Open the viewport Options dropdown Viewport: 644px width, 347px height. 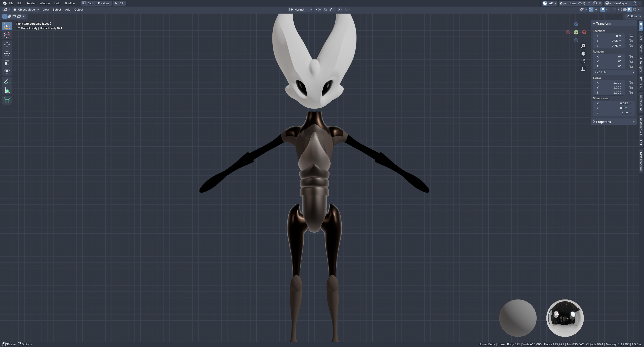pos(634,16)
